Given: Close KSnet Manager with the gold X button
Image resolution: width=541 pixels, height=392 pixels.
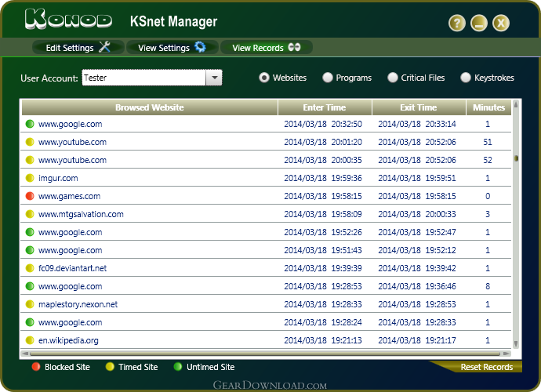Looking at the screenshot, I should pos(501,23).
